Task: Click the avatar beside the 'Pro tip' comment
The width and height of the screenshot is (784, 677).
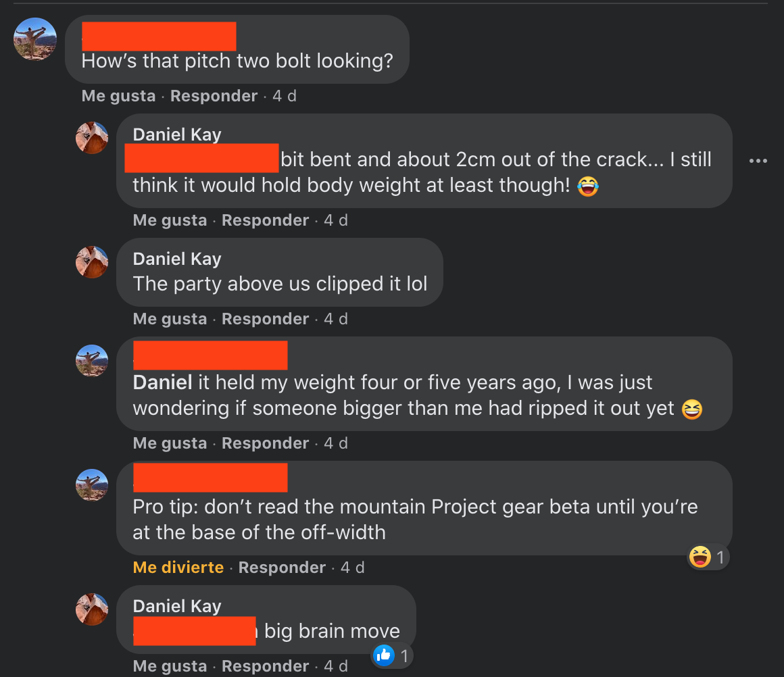Action: (92, 485)
